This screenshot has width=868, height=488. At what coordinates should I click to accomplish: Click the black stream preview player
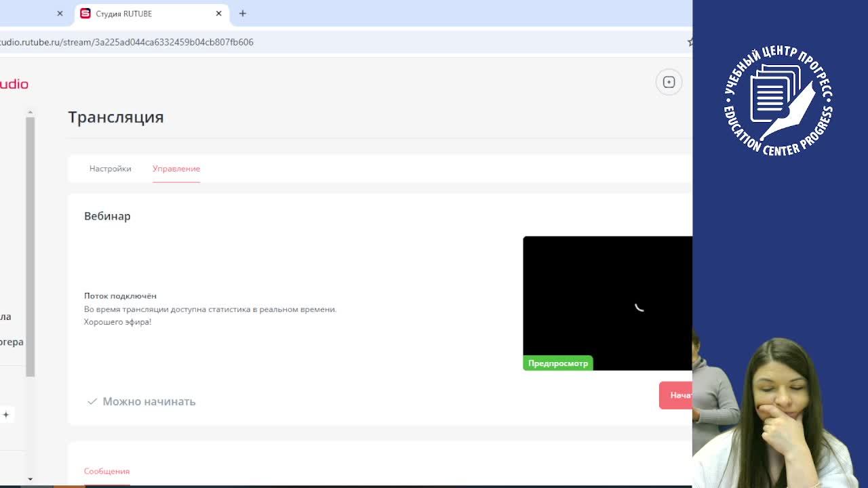pyautogui.click(x=608, y=303)
